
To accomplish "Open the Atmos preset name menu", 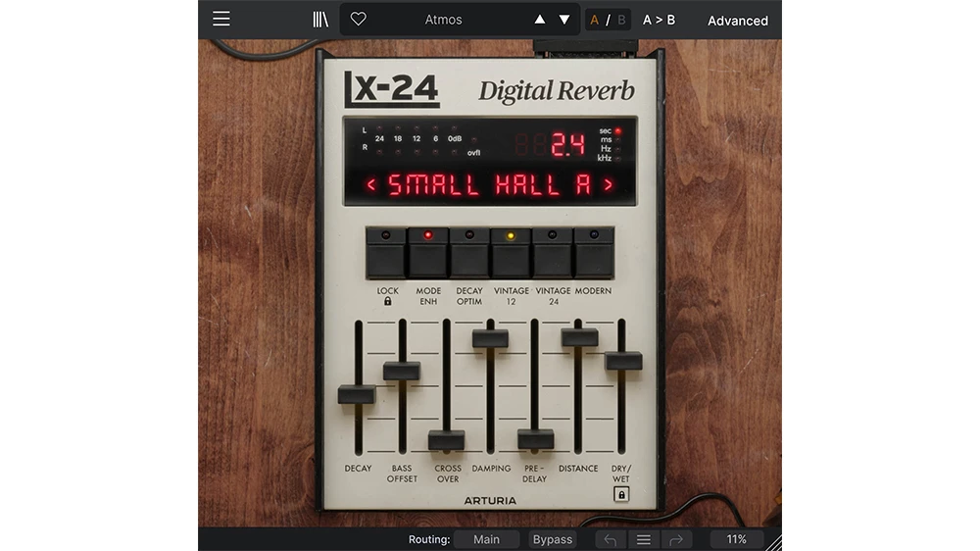I will pyautogui.click(x=444, y=20).
